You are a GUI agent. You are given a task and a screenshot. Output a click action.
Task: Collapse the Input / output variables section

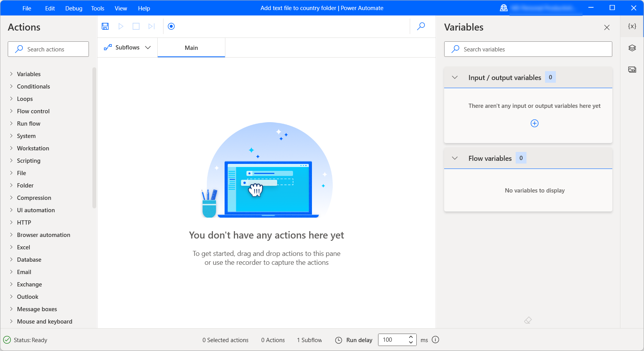(x=455, y=77)
